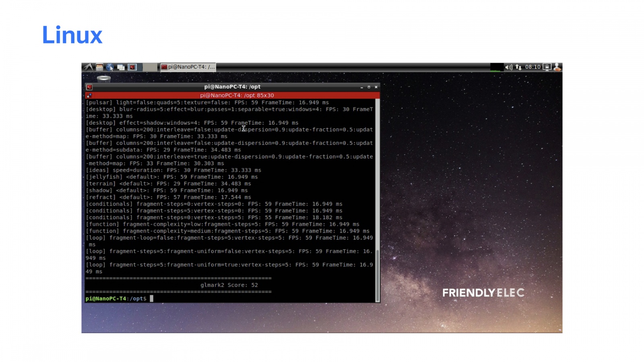
Task: Select the pi@NanoPC-T4 taskbar window button
Action: (x=188, y=67)
